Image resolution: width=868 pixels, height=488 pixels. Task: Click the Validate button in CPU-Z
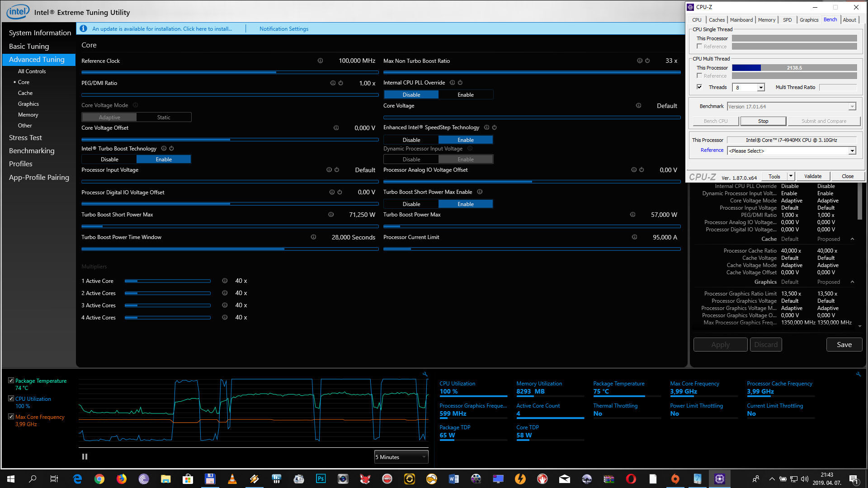coord(813,176)
